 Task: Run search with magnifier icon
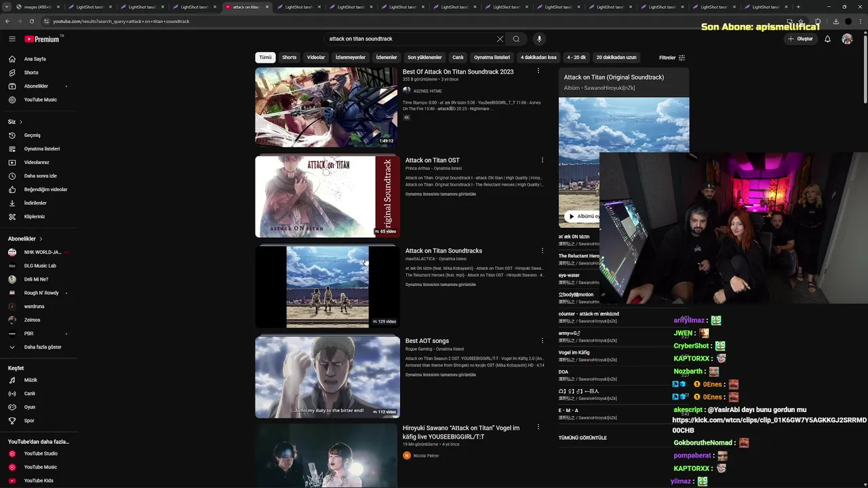tap(516, 39)
